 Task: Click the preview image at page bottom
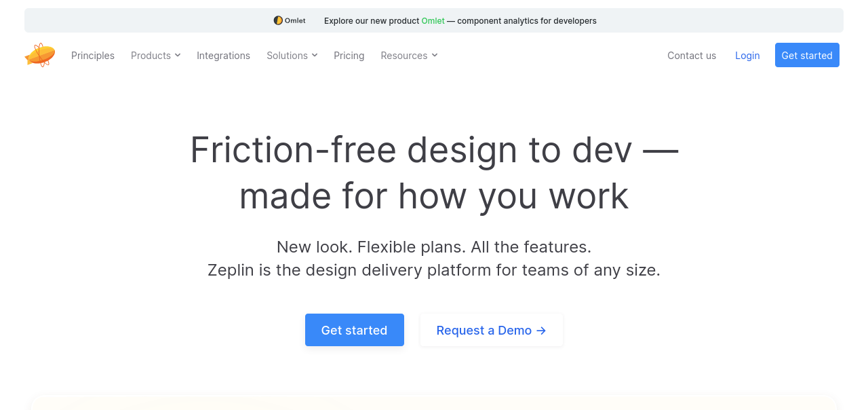click(x=434, y=401)
